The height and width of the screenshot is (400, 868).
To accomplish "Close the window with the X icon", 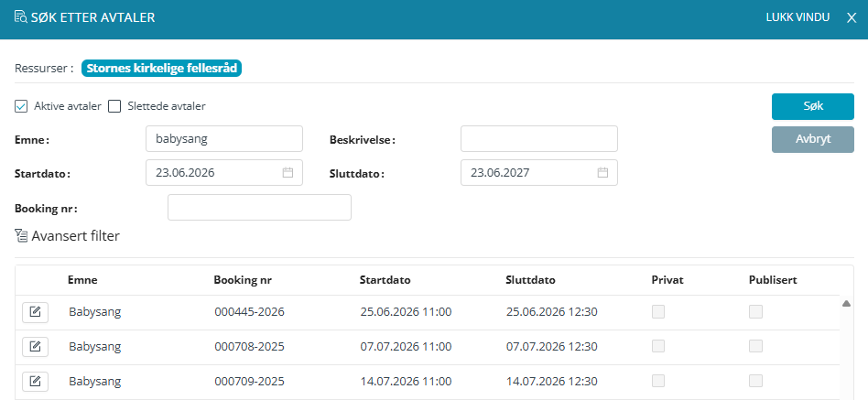I will (x=852, y=17).
